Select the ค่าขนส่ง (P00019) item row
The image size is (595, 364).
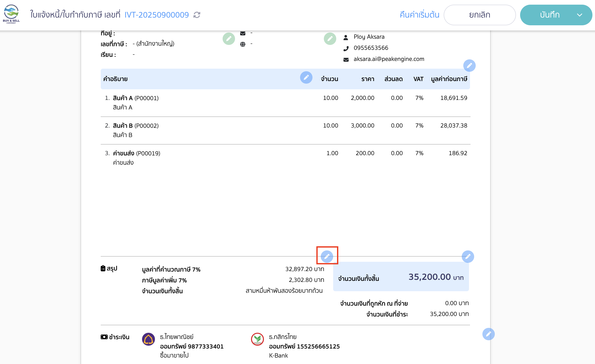point(285,158)
